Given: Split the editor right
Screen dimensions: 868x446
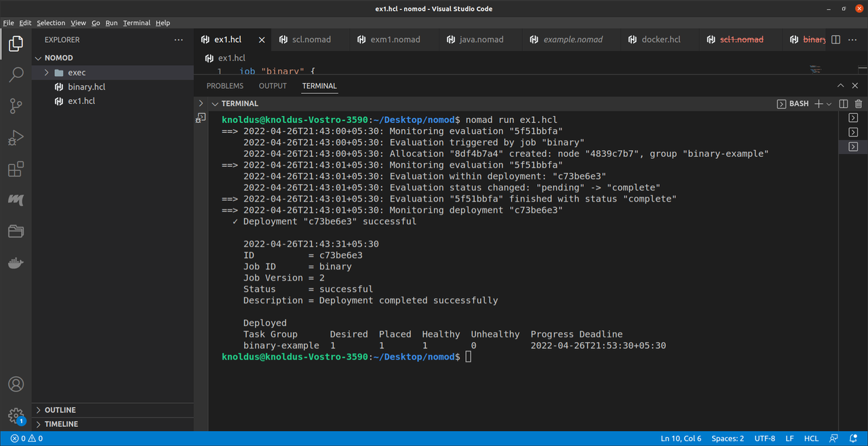Looking at the screenshot, I should point(836,40).
